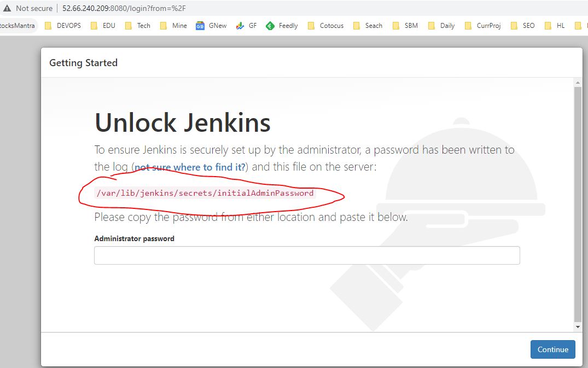The image size is (588, 368).
Task: Expand the Seach bookmark folder
Action: coord(368,26)
